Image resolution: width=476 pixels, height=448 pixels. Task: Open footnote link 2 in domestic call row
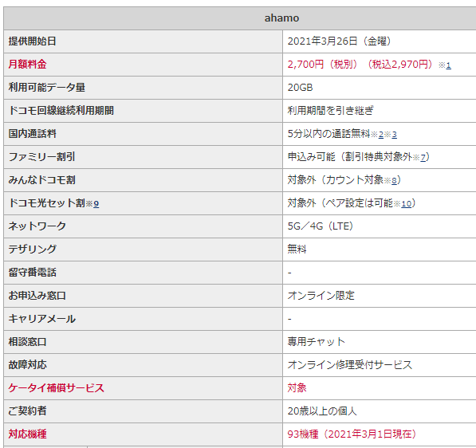381,135
